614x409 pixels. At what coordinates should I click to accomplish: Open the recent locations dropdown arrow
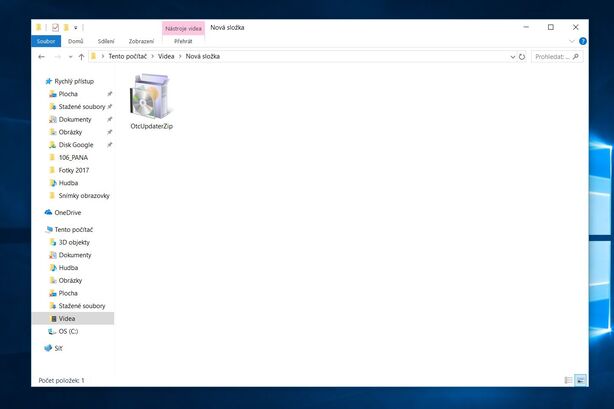tap(70, 57)
